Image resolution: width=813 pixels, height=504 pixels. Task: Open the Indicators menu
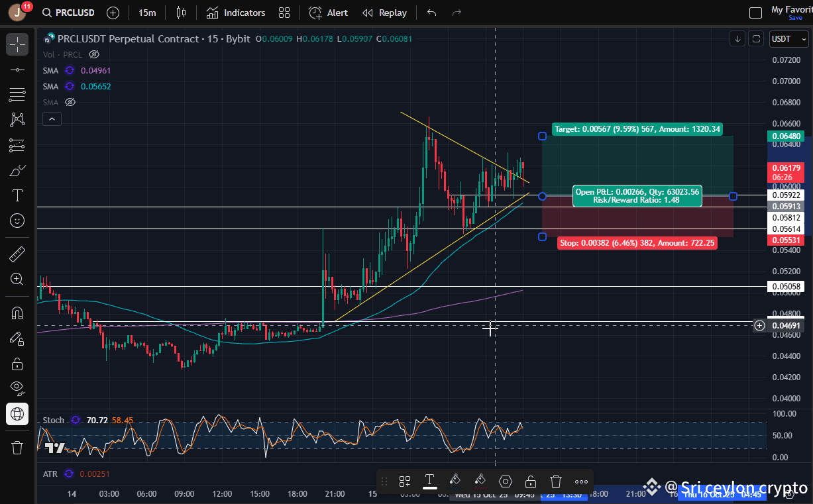pos(236,12)
